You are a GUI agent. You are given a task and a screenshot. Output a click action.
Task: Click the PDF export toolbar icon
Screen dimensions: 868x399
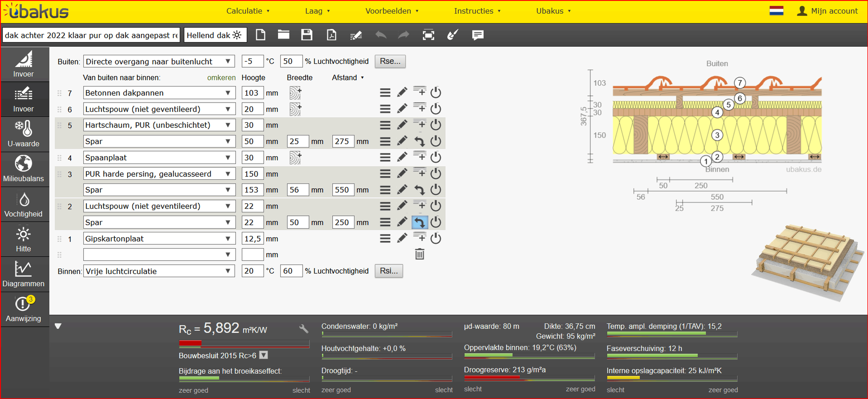tap(331, 35)
